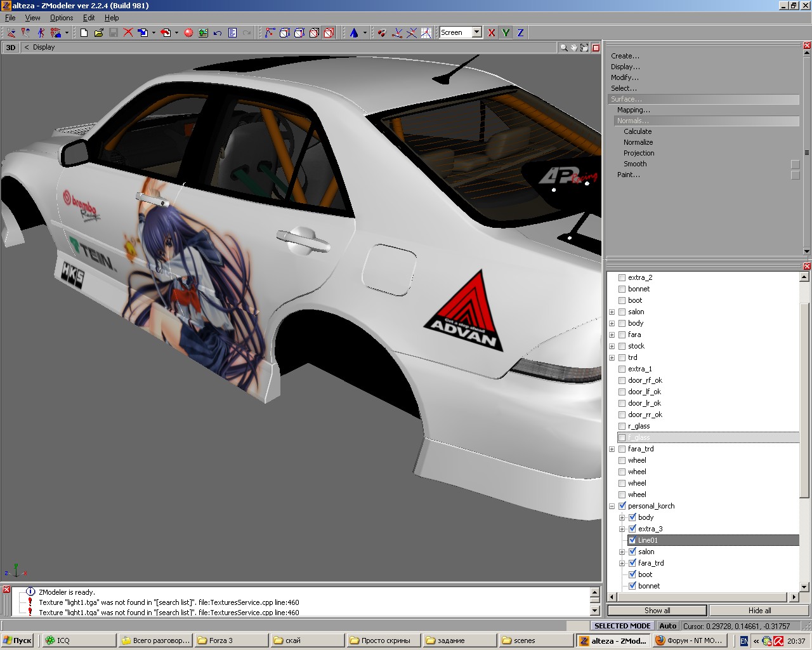Click the Windows Start button

17,640
